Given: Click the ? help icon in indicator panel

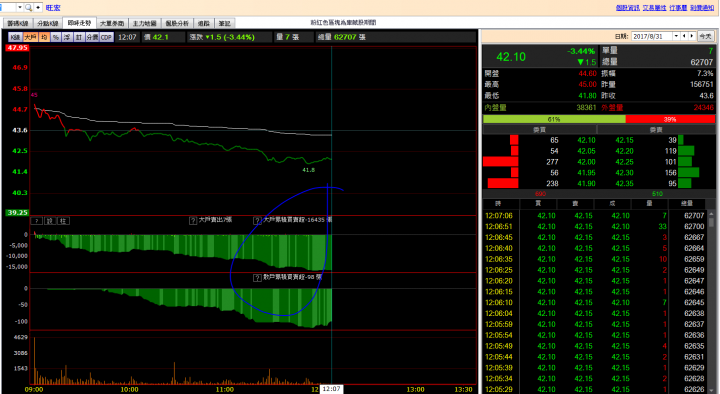Looking at the screenshot, I should (37, 221).
